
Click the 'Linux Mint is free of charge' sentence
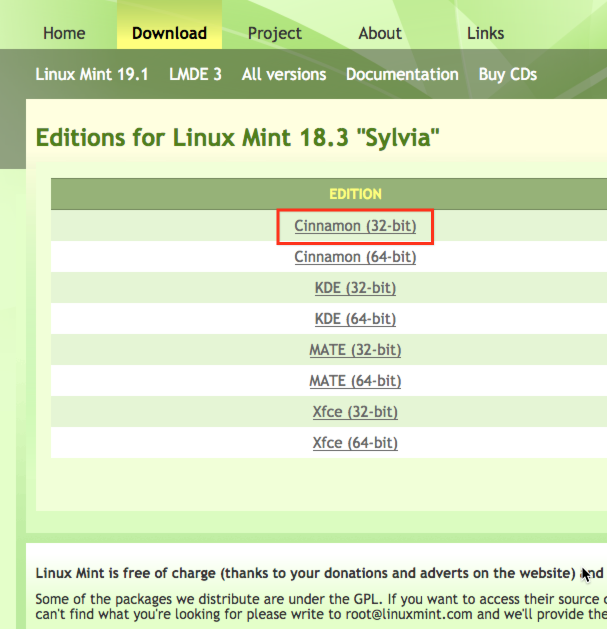point(319,573)
